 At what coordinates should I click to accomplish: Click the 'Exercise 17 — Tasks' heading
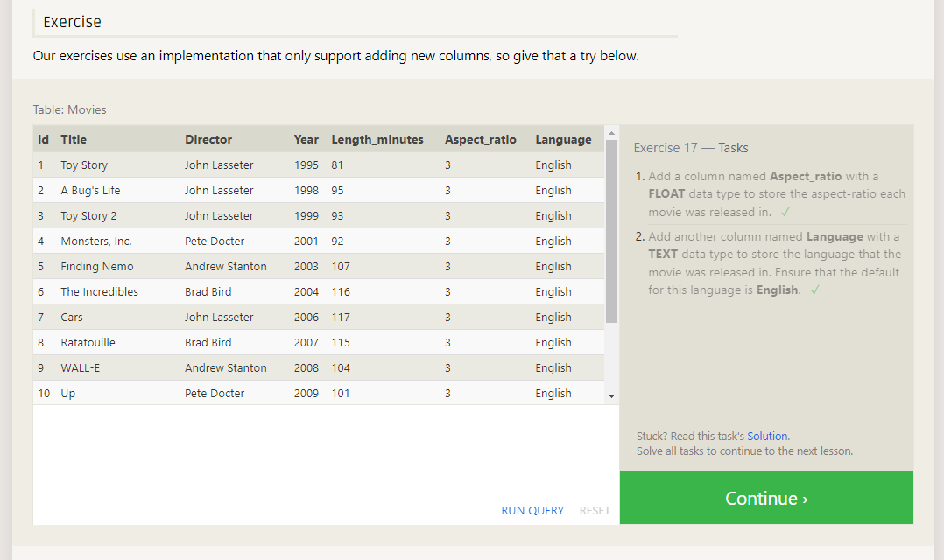click(691, 148)
